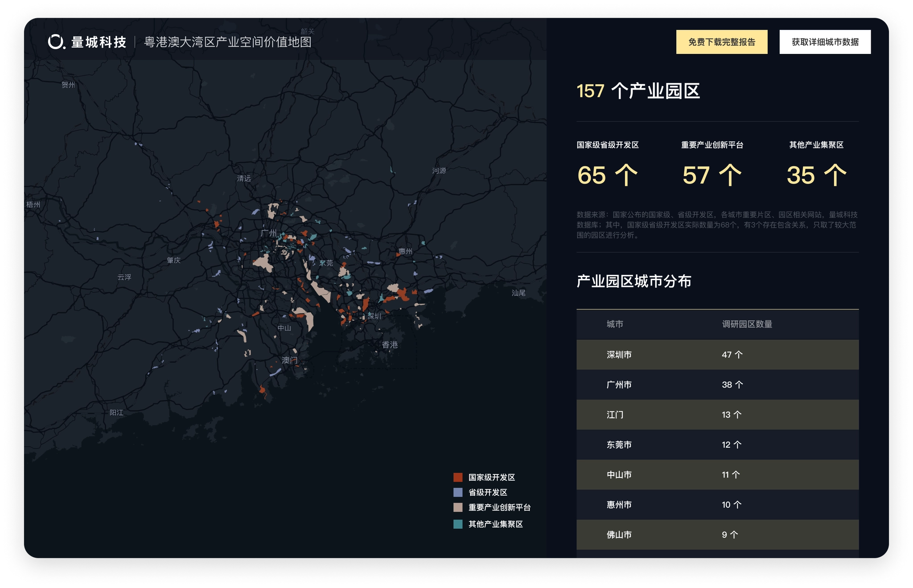913x588 pixels.
Task: Click the 量城科技 circular logo icon
Action: coord(56,42)
